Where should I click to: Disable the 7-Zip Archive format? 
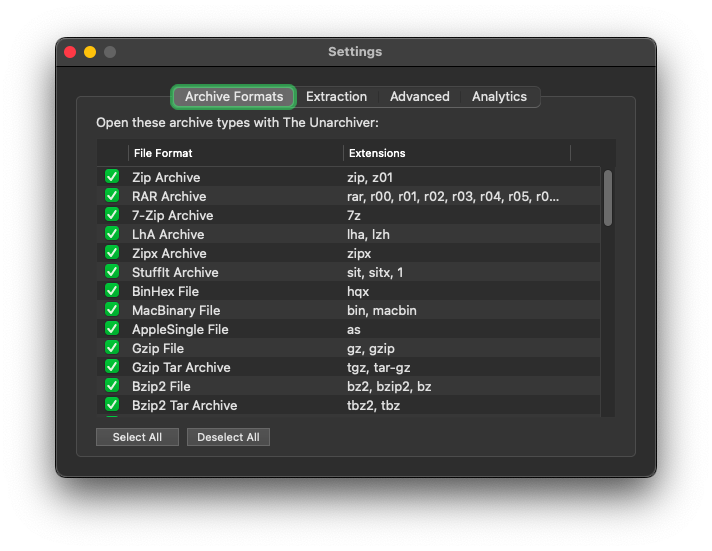[112, 215]
